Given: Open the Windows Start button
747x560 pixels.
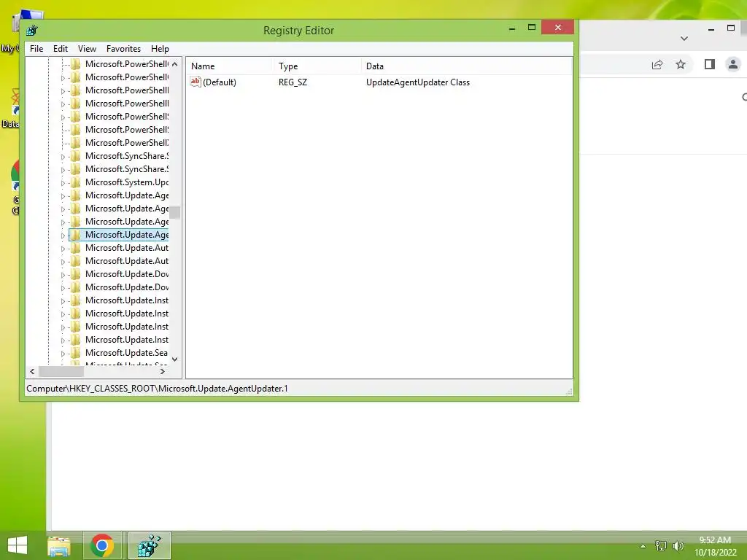Looking at the screenshot, I should [x=18, y=545].
